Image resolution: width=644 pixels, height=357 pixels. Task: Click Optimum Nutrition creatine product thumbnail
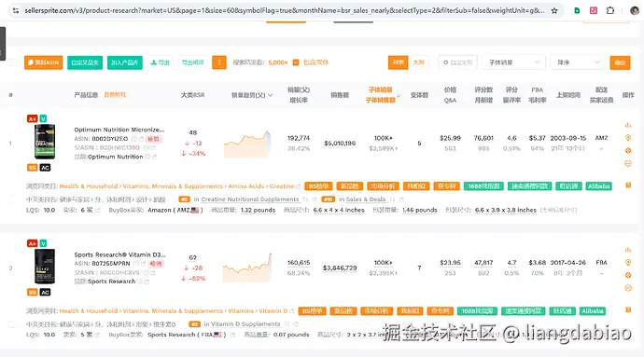45,143
